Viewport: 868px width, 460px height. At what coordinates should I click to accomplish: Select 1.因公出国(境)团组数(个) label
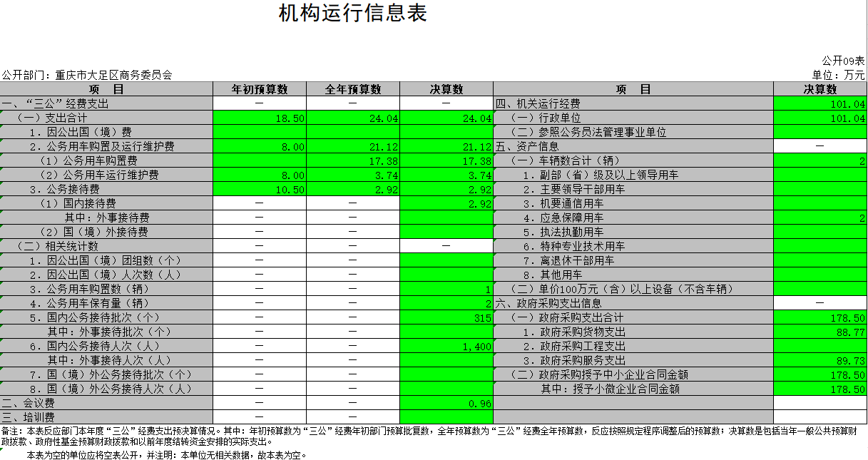106,260
